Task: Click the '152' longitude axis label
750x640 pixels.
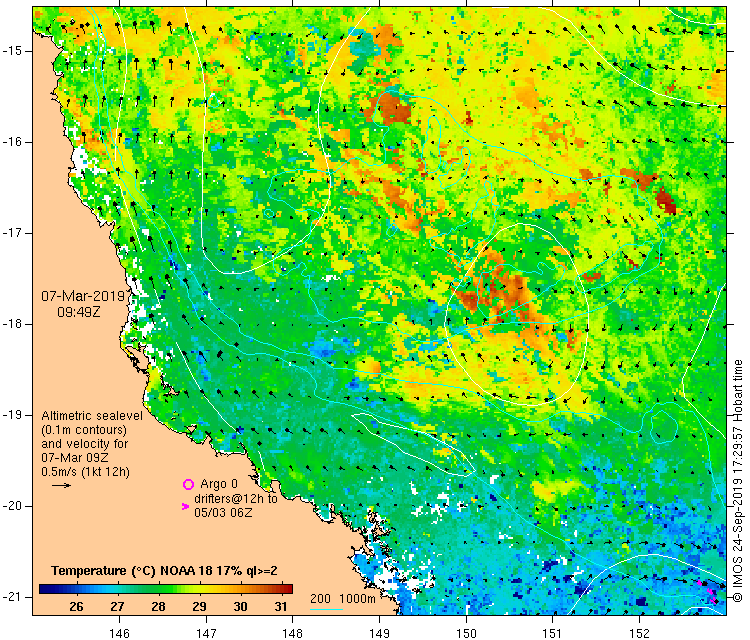Action: pos(640,633)
